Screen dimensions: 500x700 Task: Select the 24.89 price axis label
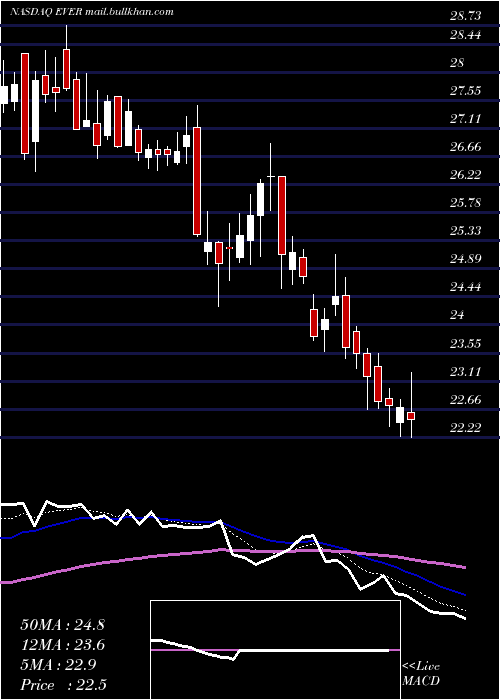[x=466, y=258]
